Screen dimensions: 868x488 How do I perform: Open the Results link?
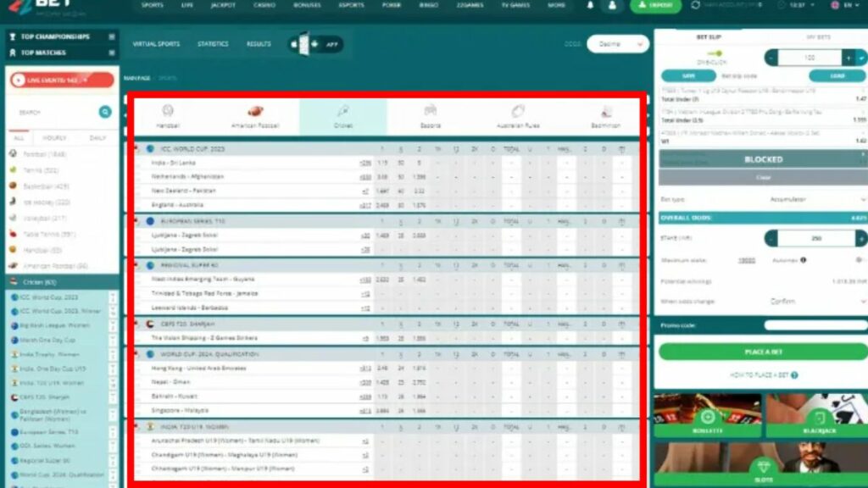[259, 44]
